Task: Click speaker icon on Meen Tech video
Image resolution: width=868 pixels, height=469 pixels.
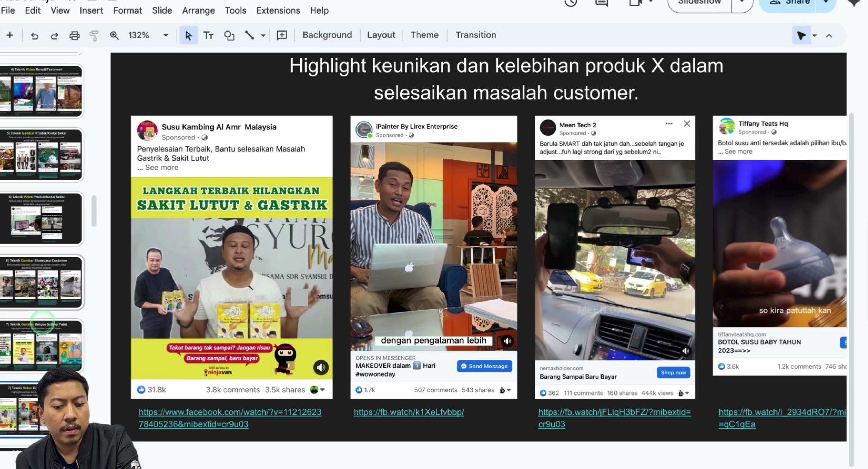Action: [x=686, y=351]
